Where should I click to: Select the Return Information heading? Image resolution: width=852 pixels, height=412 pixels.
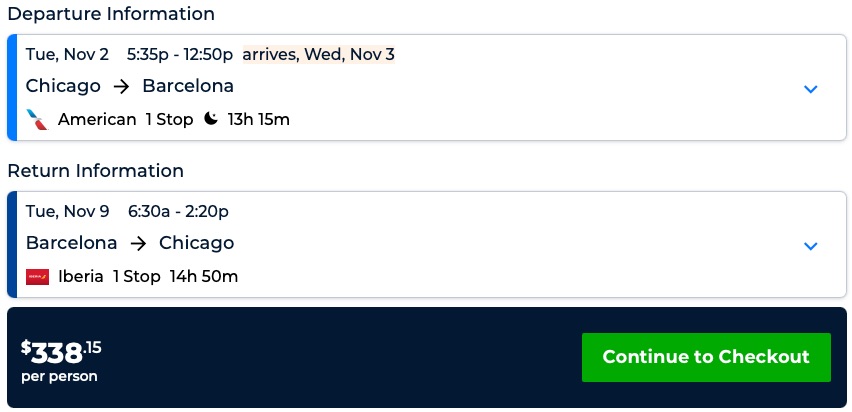[96, 171]
